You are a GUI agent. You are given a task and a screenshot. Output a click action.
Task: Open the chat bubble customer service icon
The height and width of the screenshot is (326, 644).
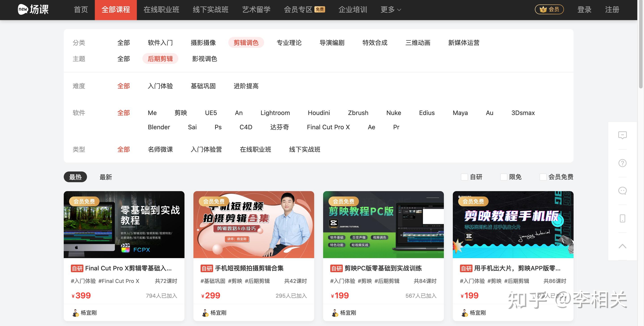tap(622, 191)
